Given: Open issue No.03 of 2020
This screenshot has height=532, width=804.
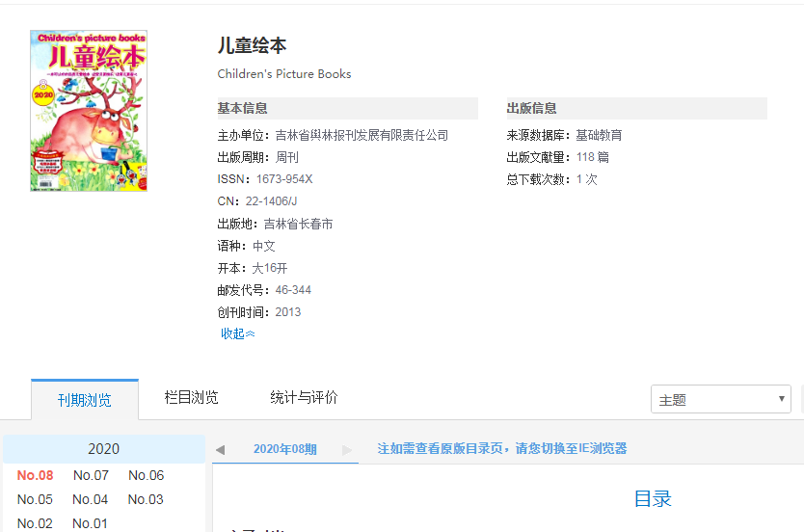Looking at the screenshot, I should (x=146, y=499).
